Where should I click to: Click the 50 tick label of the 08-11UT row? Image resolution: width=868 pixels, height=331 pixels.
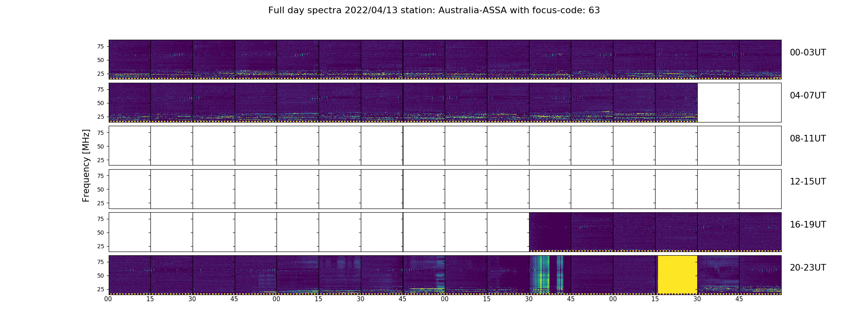coord(100,146)
